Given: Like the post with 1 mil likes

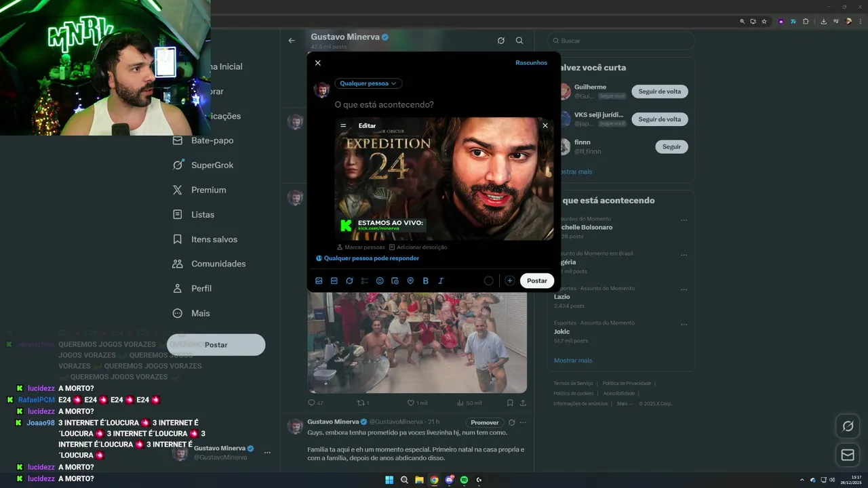Looking at the screenshot, I should coord(416,403).
